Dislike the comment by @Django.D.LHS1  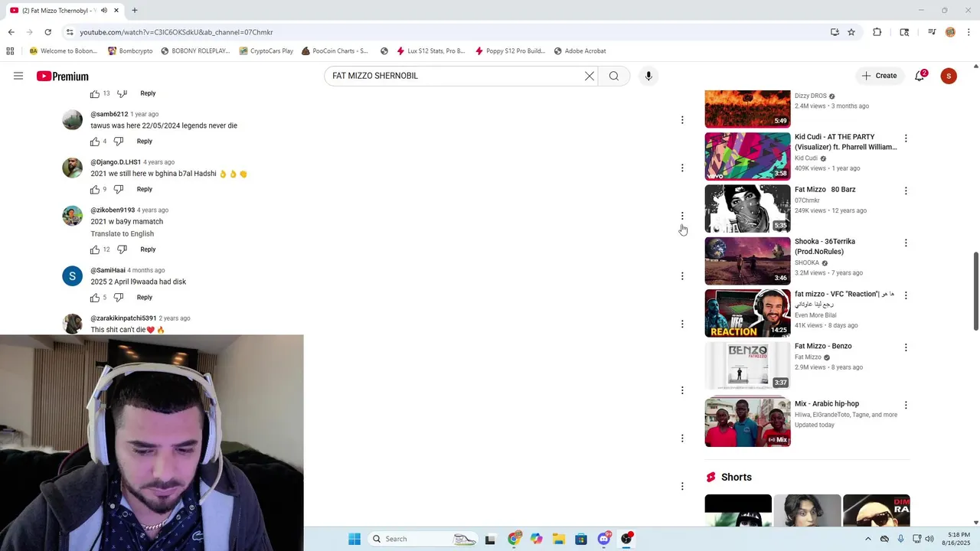[x=119, y=189]
